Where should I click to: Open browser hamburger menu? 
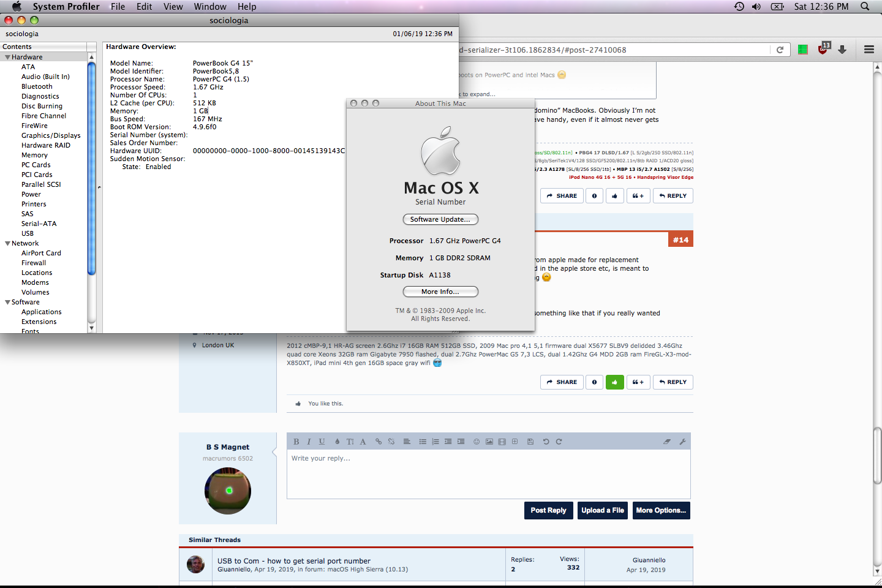click(x=869, y=50)
